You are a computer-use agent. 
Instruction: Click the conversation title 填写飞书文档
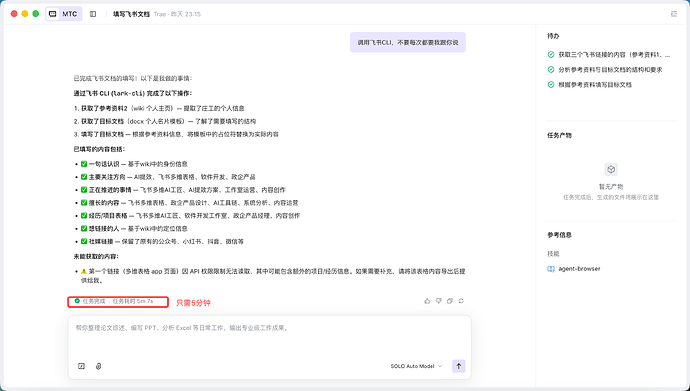[132, 14]
